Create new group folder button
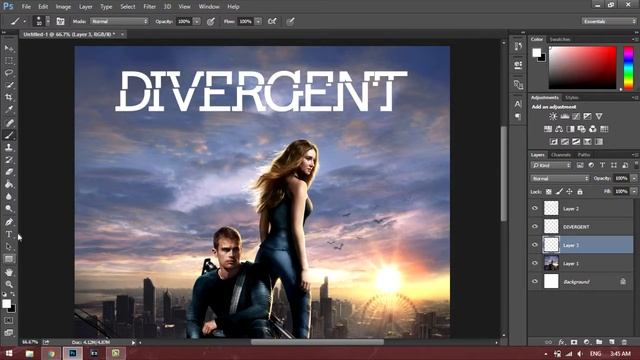Image resolution: width=640 pixels, height=360 pixels. 599,342
